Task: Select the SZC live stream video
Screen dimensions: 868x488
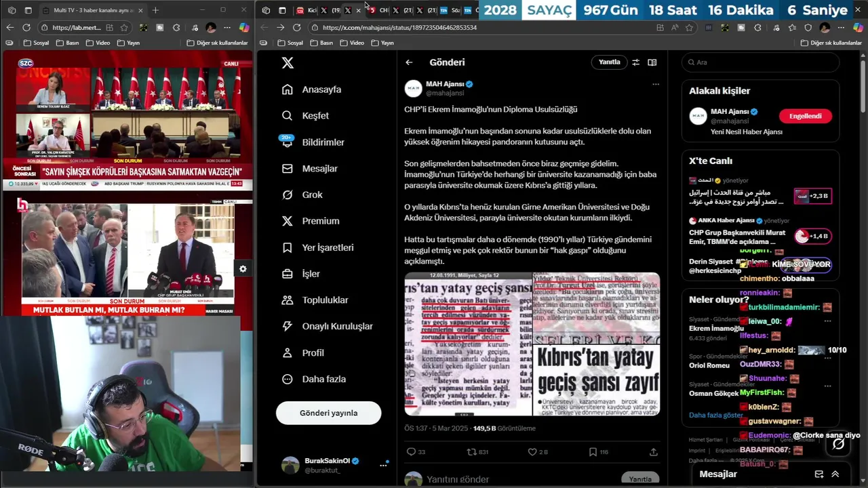Action: tap(127, 121)
